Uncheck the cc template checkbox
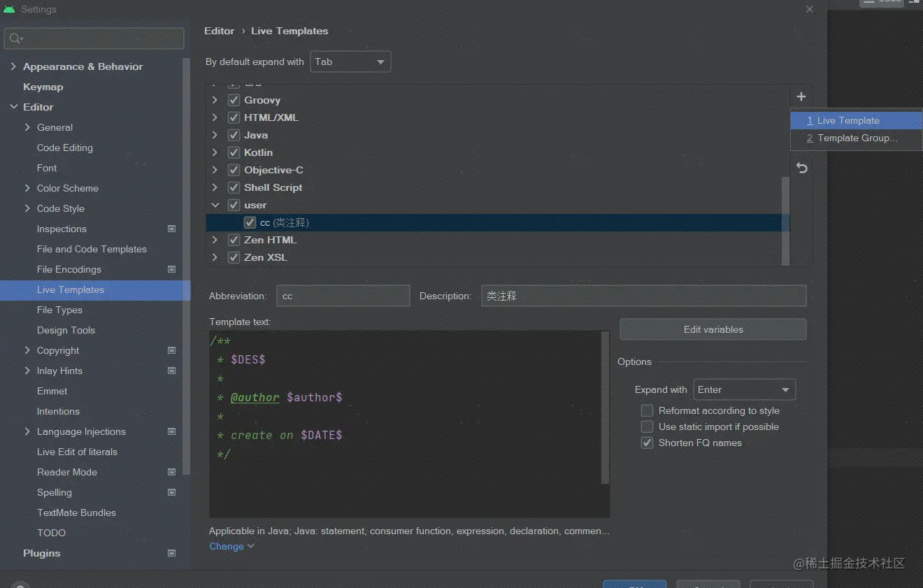Image resolution: width=923 pixels, height=588 pixels. click(250, 222)
